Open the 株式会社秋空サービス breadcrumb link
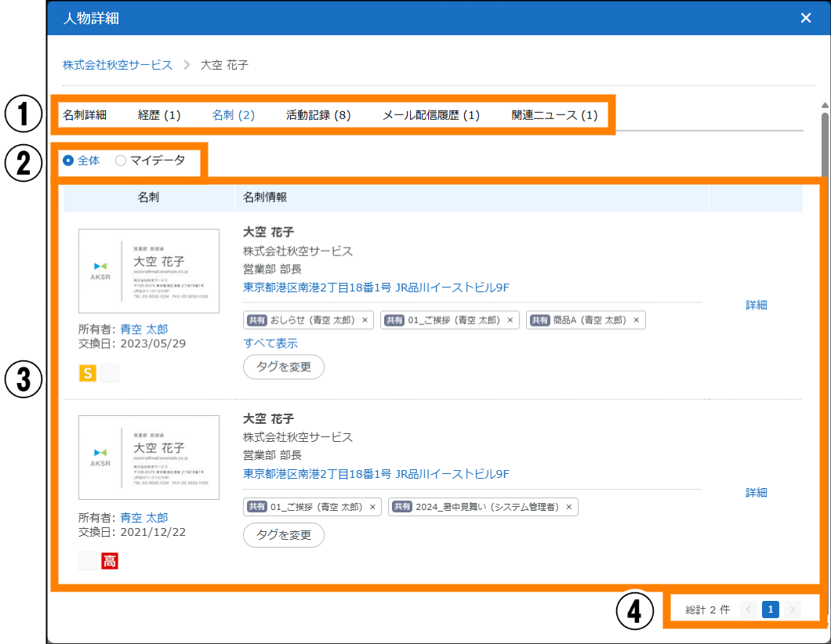Screen dimensions: 831x644 [x=118, y=65]
